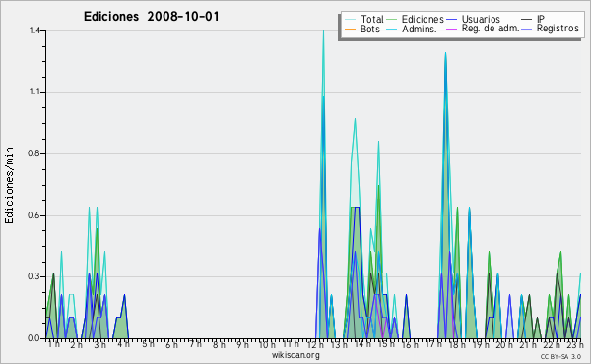Click the '1 h' x-axis tick label
The image size is (591, 364).
point(53,344)
